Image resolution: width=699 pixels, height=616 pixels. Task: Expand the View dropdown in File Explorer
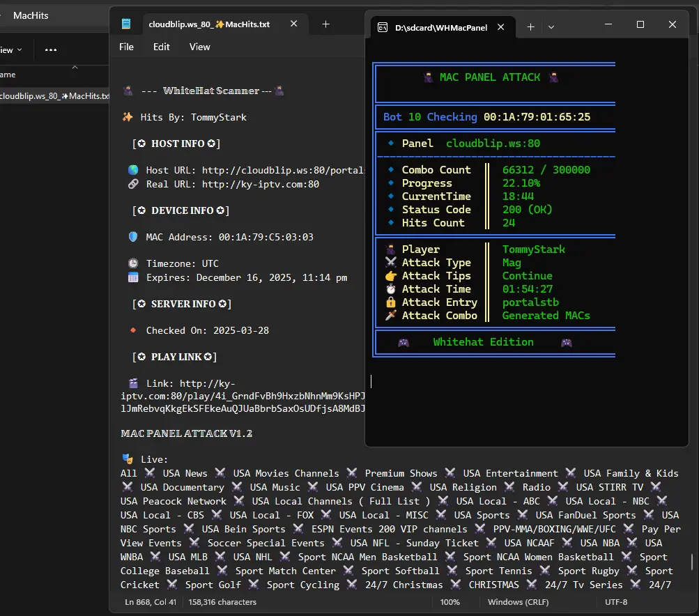tap(10, 50)
